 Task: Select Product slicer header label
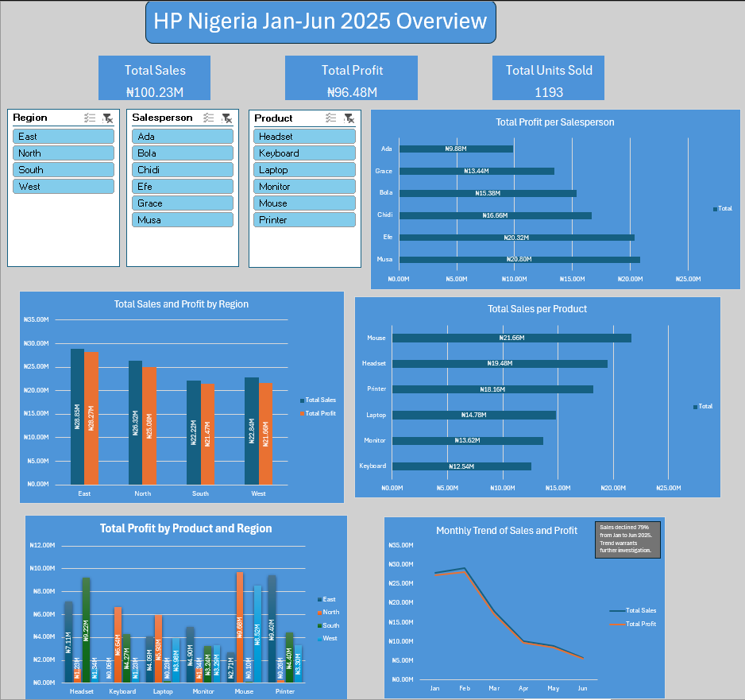point(273,118)
